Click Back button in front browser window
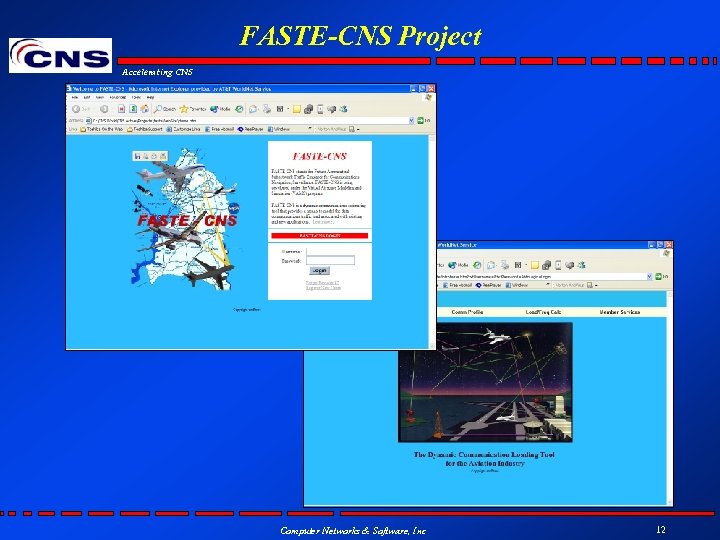 (81, 109)
